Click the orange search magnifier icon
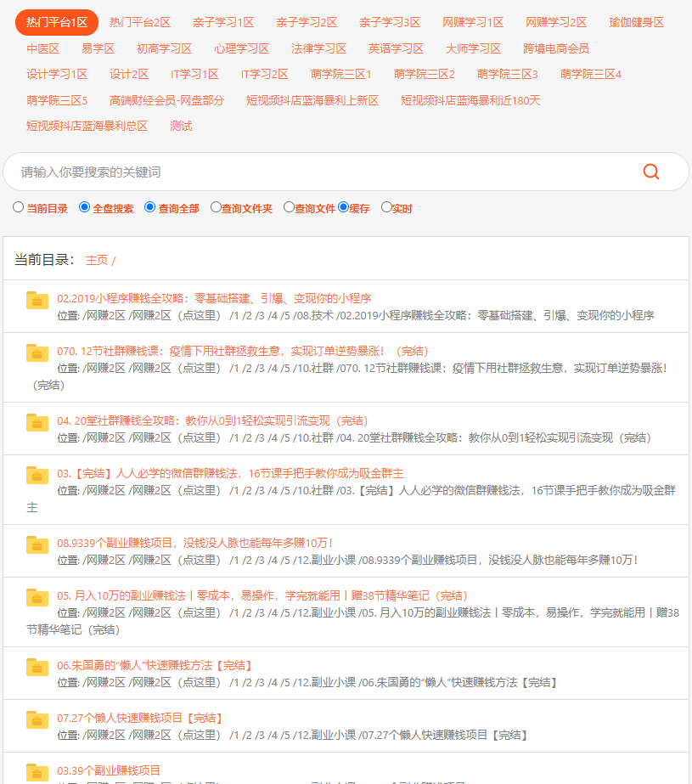Image resolution: width=692 pixels, height=784 pixels. point(651,172)
